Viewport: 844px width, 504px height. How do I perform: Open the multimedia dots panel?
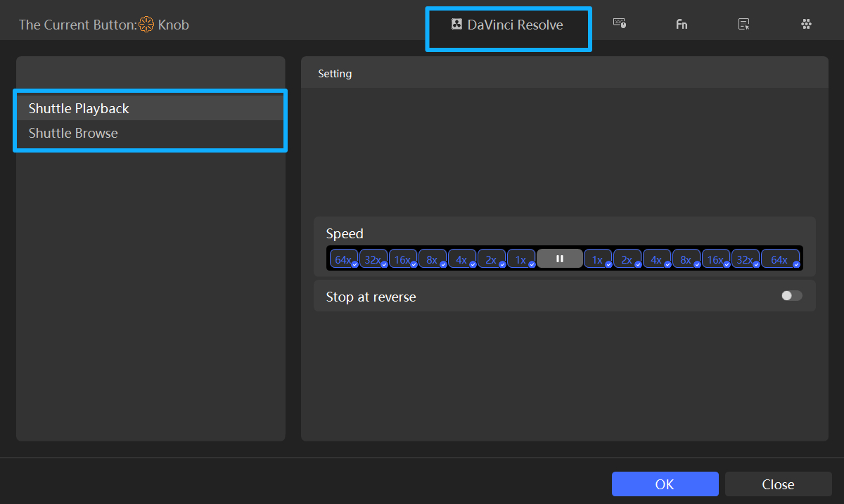pyautogui.click(x=806, y=23)
